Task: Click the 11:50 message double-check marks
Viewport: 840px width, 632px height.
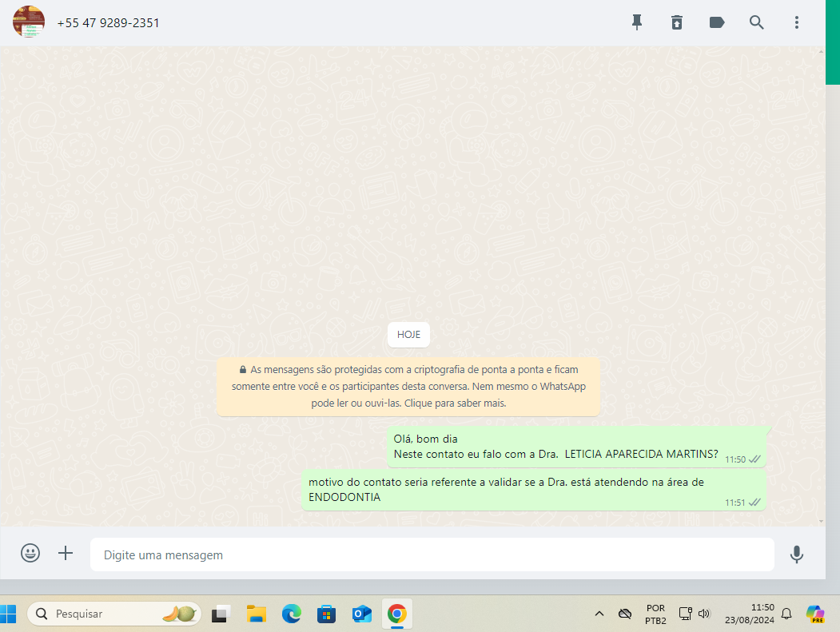Action: pos(754,459)
